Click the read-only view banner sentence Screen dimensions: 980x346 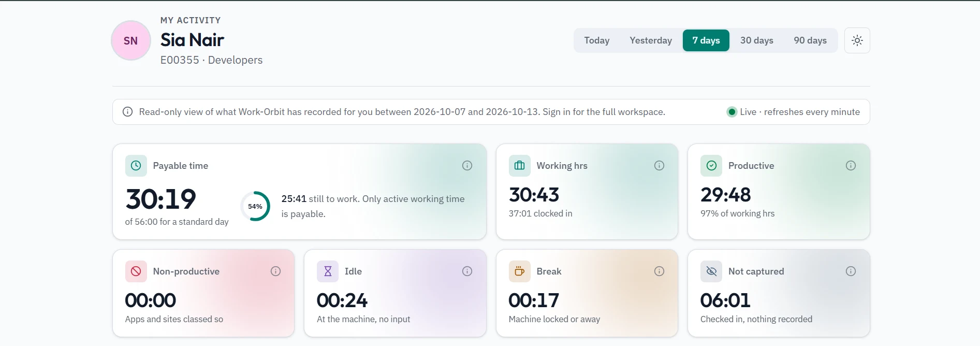(x=402, y=112)
